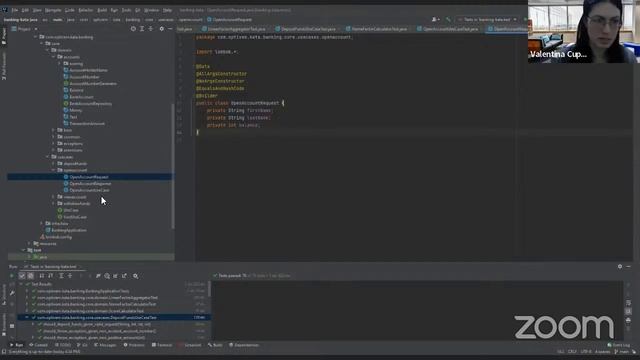
Task: Toggle show passed tests filter
Action: pos(22,276)
